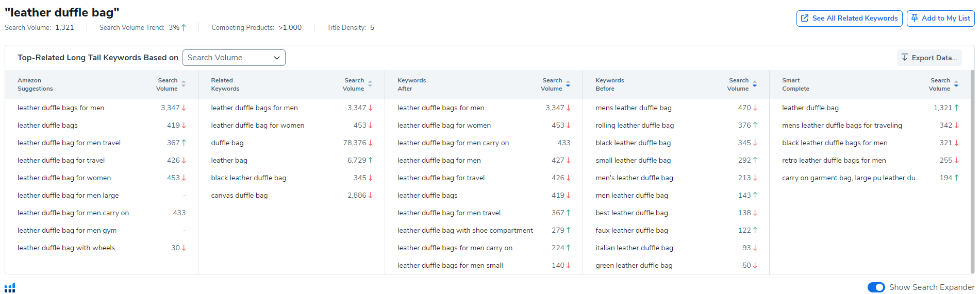Viewport: 980px width, 294px height.
Task: Select 'retro leather duffle bags for men' keyword
Action: pos(834,161)
